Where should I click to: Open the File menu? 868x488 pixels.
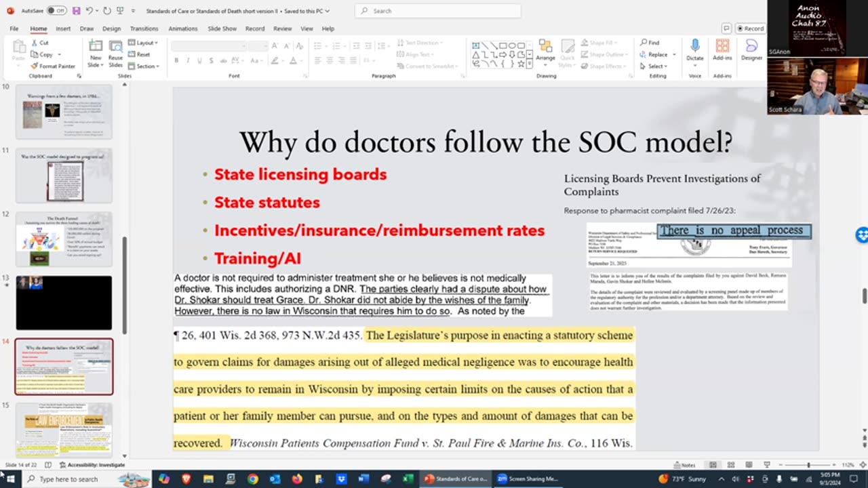click(14, 28)
